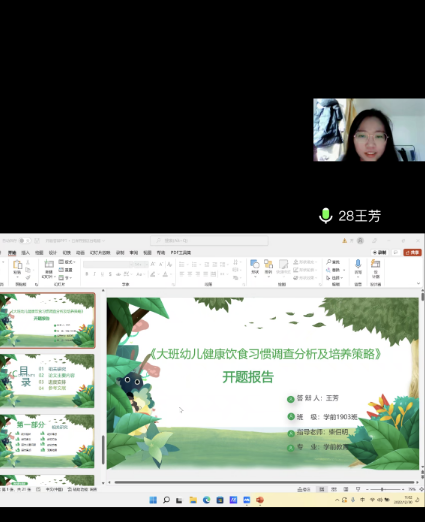The width and height of the screenshot is (425, 522).
Task: Click the Increase Font Size icon
Action: point(153,264)
